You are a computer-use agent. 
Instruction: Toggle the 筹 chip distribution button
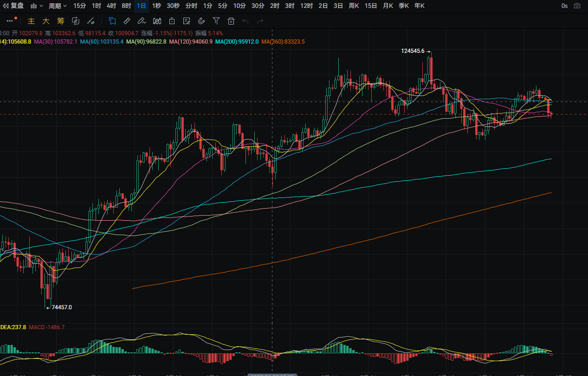click(60, 21)
